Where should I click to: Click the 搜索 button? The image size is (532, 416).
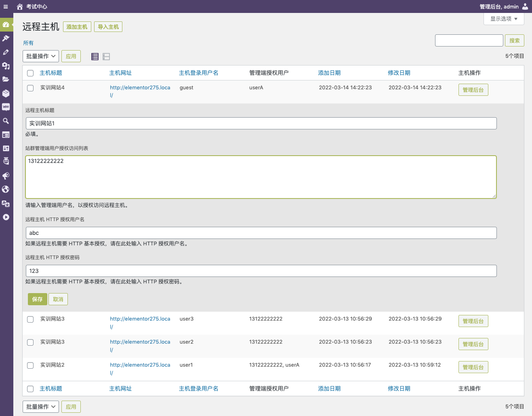(515, 40)
